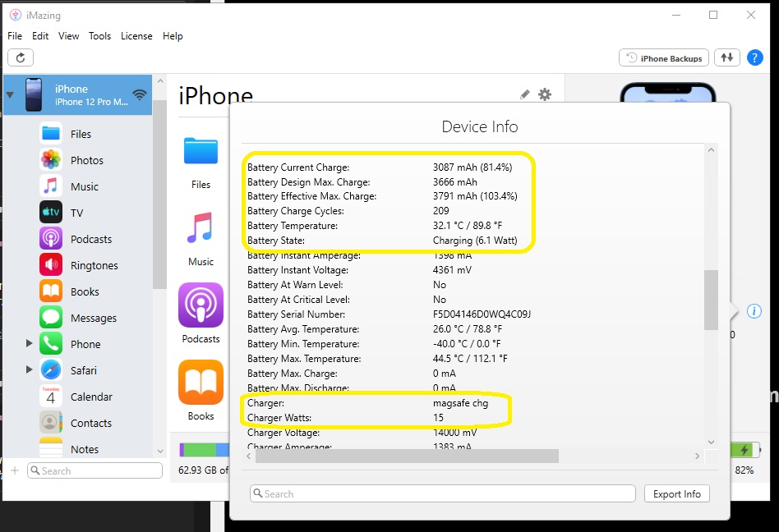Focus the sidebar Search field

[x=94, y=470]
